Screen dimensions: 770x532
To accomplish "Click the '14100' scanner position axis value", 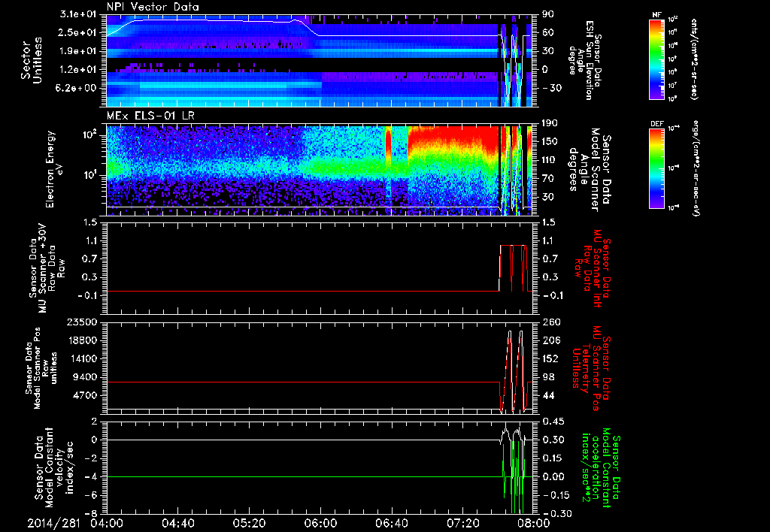I will [82, 358].
